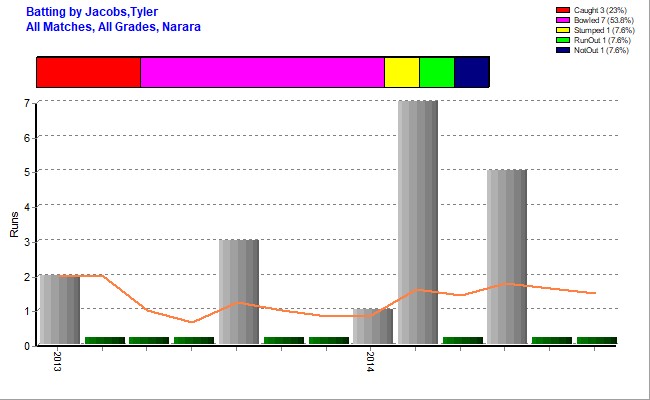Click the magenta segment of the dismissal bar

click(x=262, y=72)
